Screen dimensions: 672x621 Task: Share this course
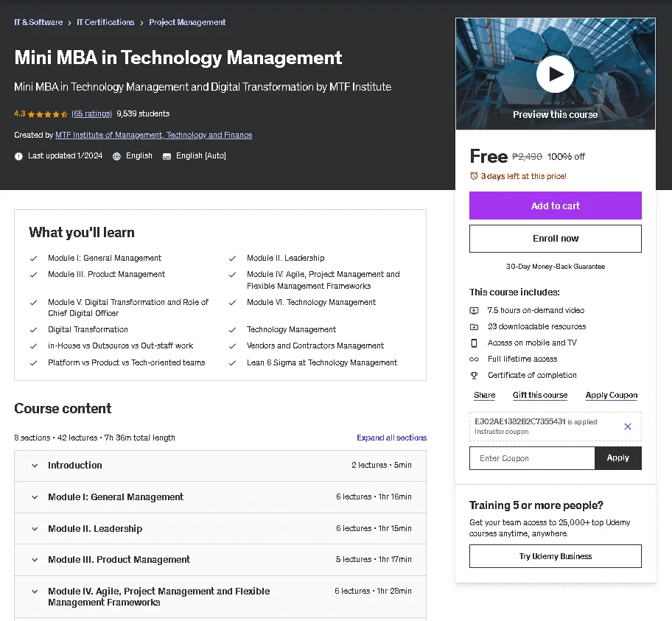pos(484,395)
